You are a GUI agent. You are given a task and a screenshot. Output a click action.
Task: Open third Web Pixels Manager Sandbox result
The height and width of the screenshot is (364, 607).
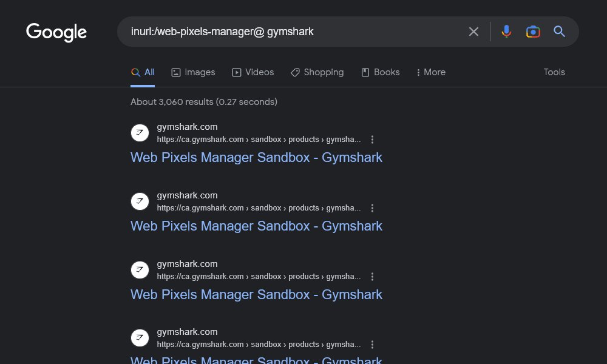coord(256,294)
